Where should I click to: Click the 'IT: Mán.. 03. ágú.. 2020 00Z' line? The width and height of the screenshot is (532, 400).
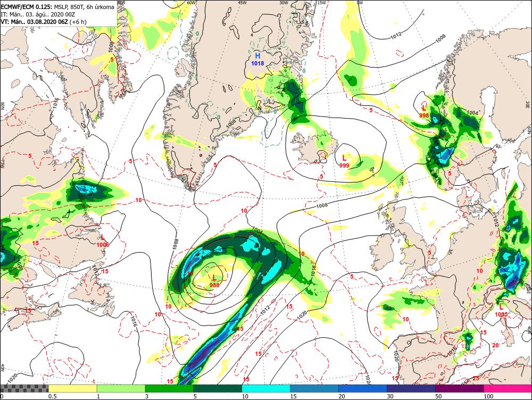click(x=38, y=14)
